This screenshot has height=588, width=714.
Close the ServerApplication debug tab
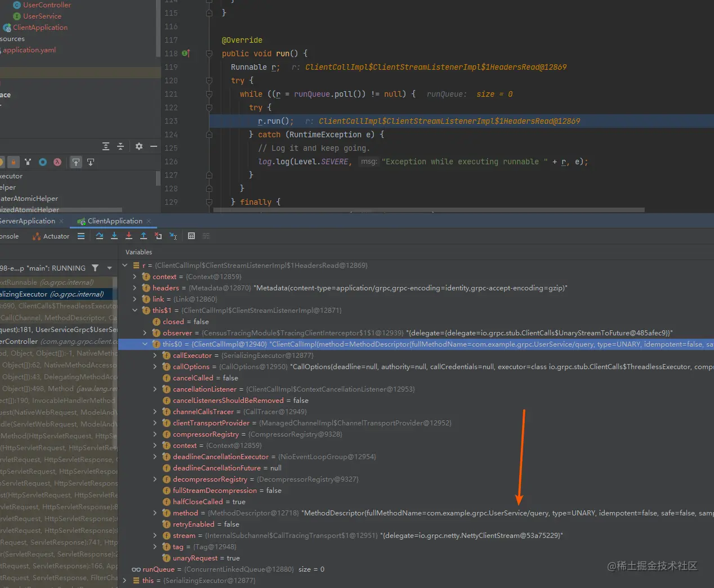click(x=61, y=221)
